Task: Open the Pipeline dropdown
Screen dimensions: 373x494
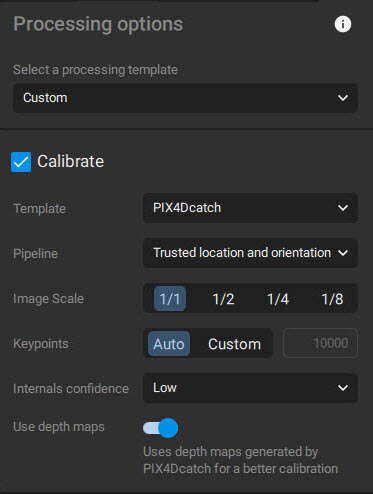Action: (250, 253)
